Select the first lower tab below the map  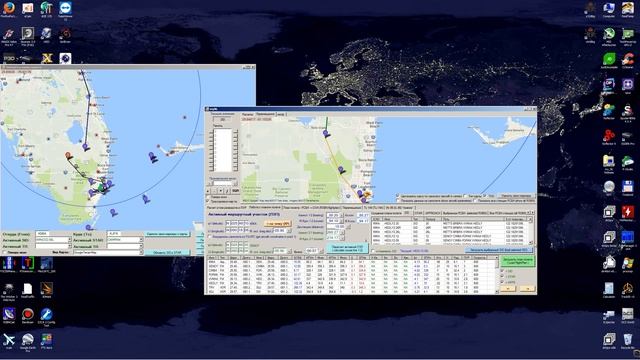227,207
